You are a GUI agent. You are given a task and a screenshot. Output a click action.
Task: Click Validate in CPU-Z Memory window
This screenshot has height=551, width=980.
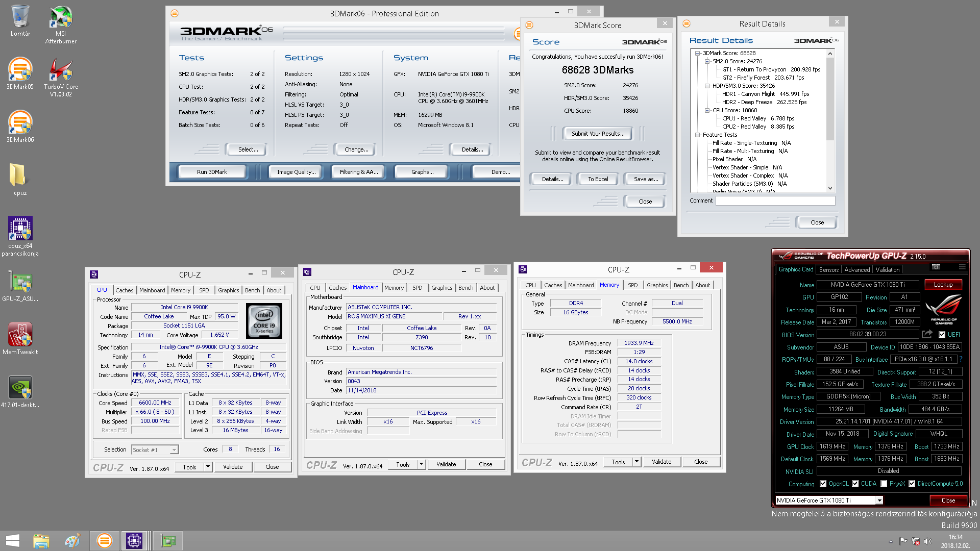[x=661, y=462]
